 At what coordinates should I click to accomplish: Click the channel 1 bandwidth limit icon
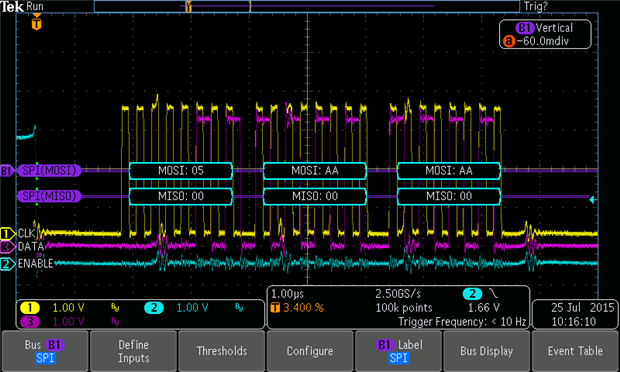(x=115, y=308)
